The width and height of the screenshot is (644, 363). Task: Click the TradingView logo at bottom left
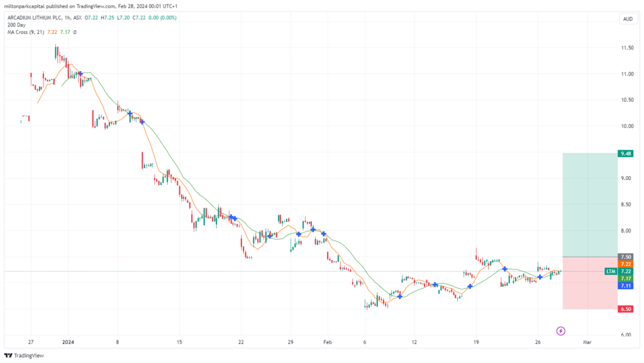coord(24,355)
